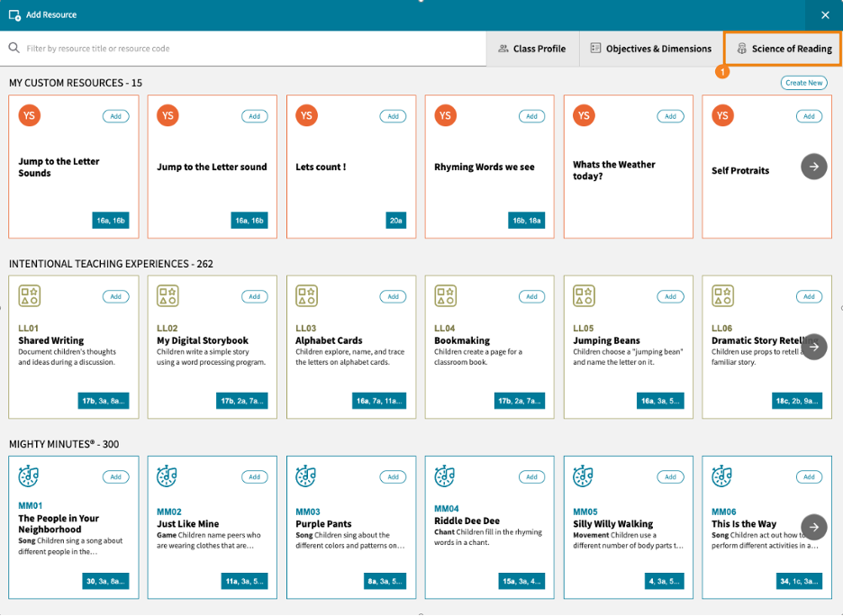Switch to Objectives & Dimensions tab
This screenshot has width=843, height=616.
click(651, 49)
